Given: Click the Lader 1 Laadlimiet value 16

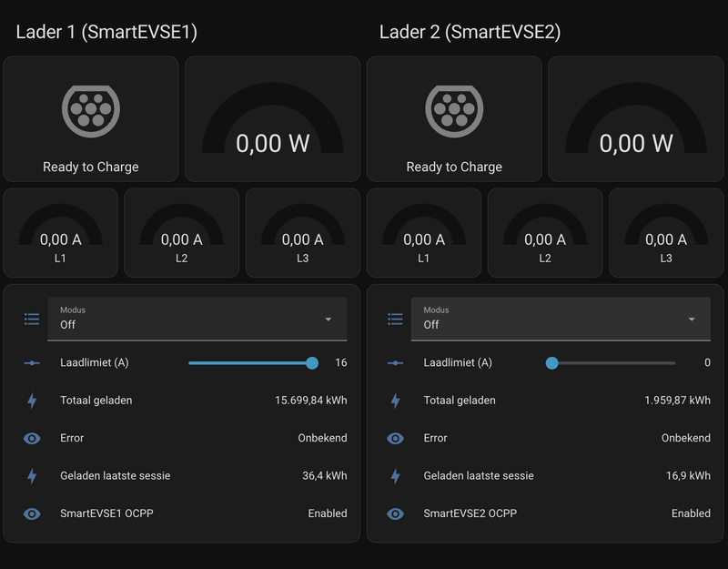Looking at the screenshot, I should pos(340,362).
